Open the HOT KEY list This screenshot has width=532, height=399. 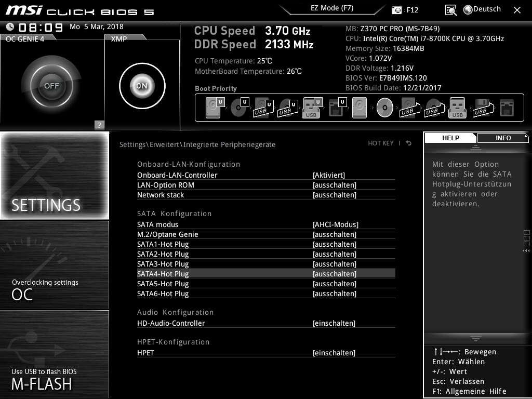coord(381,143)
